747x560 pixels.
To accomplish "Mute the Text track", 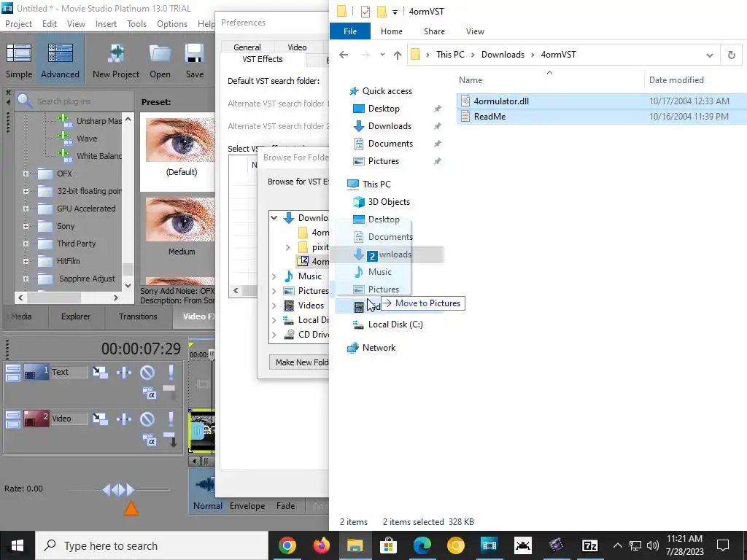I will coord(147,372).
